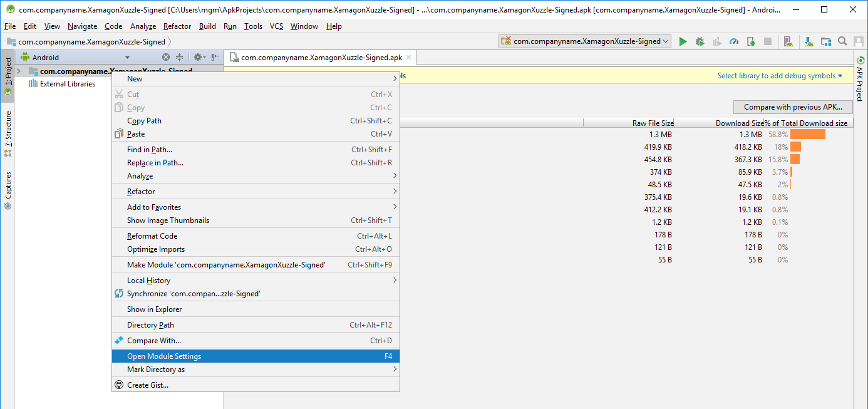Open the 7: Structure tool window

(x=8, y=134)
